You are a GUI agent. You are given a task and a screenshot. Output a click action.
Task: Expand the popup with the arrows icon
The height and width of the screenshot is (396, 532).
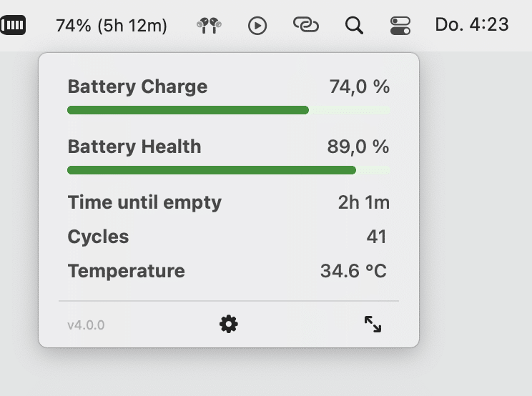[373, 324]
